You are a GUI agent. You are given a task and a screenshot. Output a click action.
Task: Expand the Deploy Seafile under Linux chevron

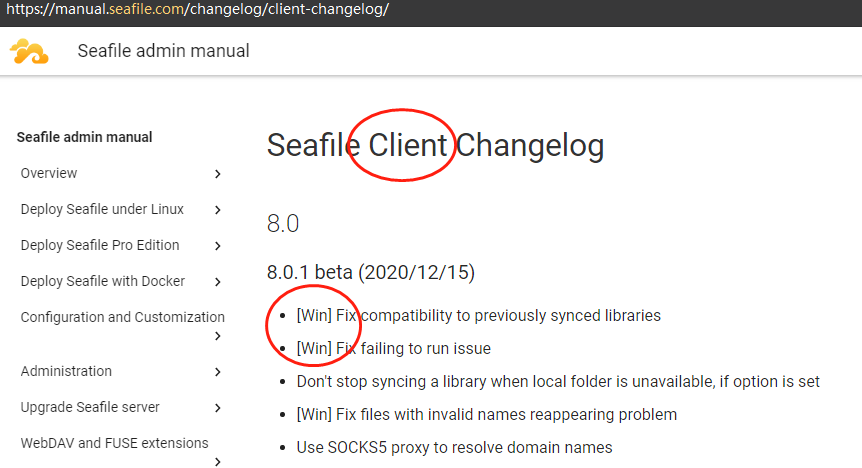tap(218, 210)
